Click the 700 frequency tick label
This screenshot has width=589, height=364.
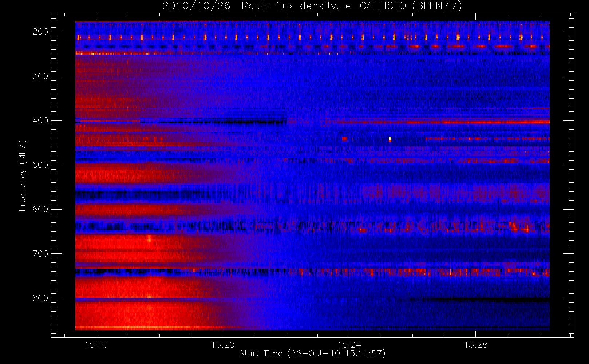[x=40, y=254]
